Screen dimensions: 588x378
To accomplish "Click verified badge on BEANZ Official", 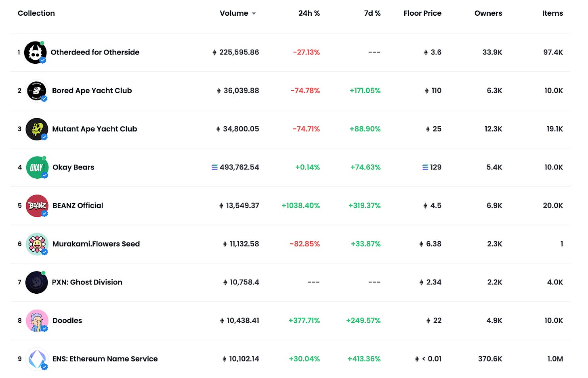I will 45,214.
